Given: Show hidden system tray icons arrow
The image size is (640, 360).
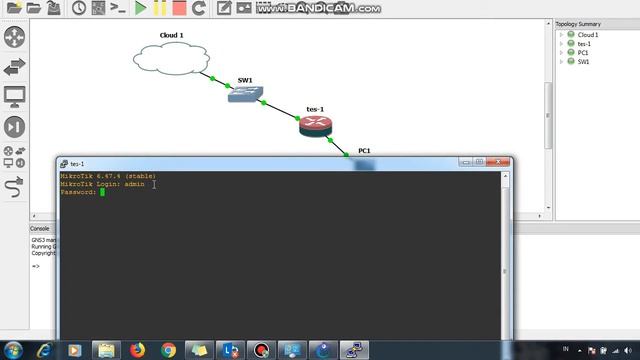Looking at the screenshot, I should 579,351.
